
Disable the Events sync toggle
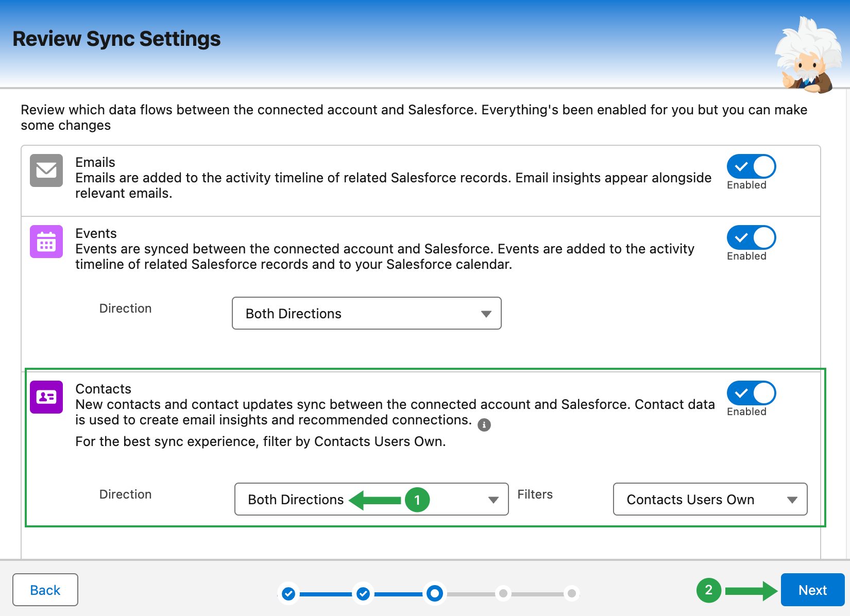(751, 237)
